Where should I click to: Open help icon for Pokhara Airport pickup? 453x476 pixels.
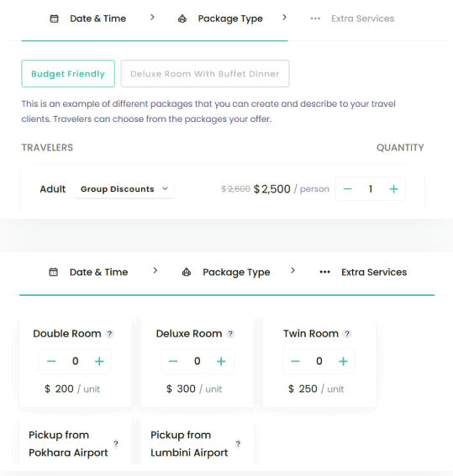pos(116,444)
